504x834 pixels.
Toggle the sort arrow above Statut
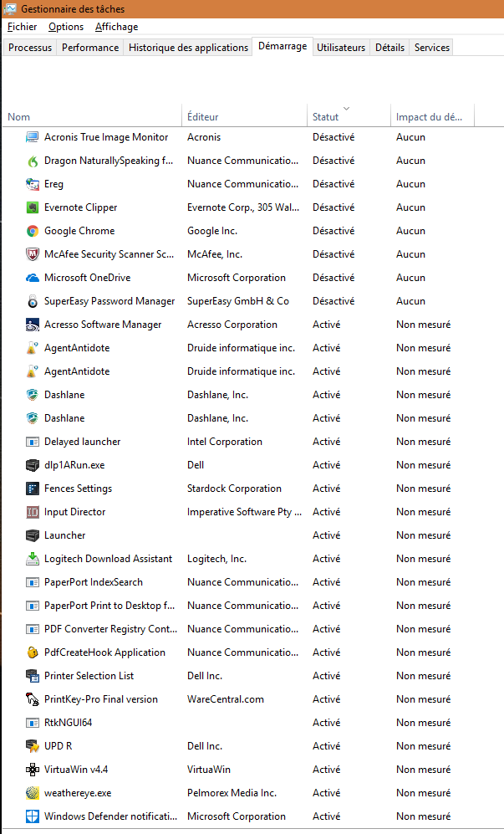[x=347, y=109]
